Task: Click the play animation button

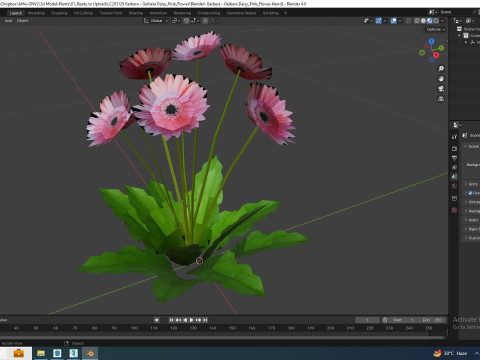Action: coord(192,320)
